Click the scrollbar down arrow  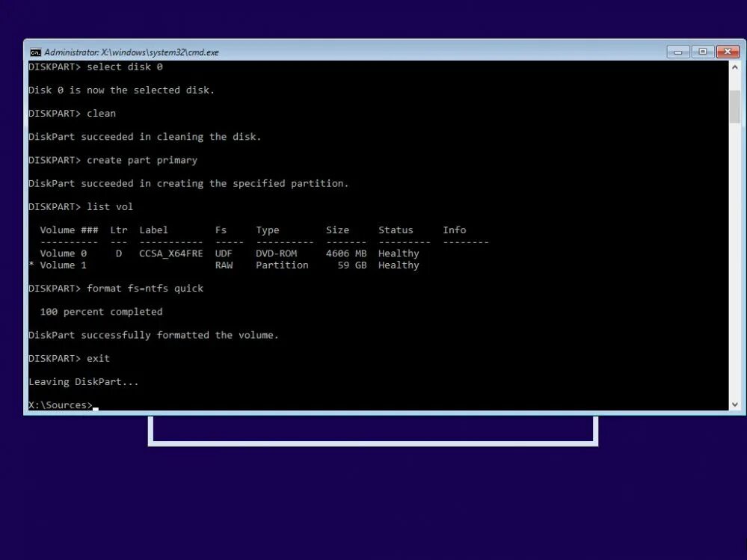point(734,404)
